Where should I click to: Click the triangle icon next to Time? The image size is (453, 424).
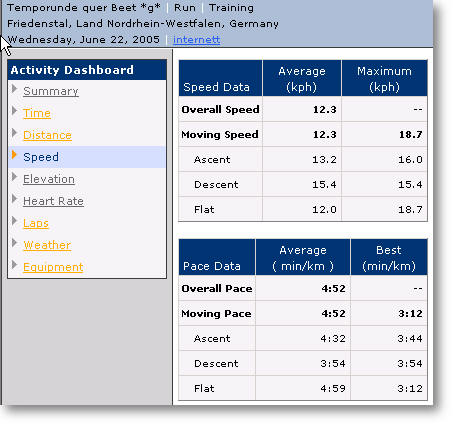14,111
